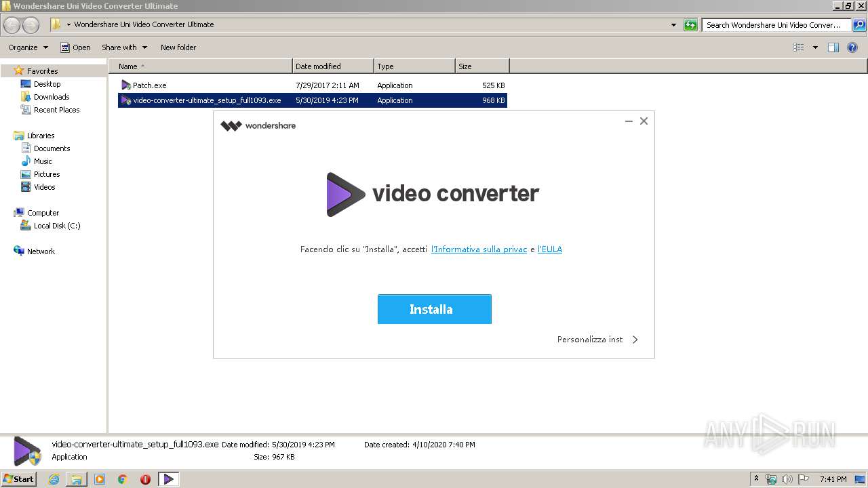Select Libraries in navigation pane
This screenshot has width=868, height=488.
pos(41,136)
